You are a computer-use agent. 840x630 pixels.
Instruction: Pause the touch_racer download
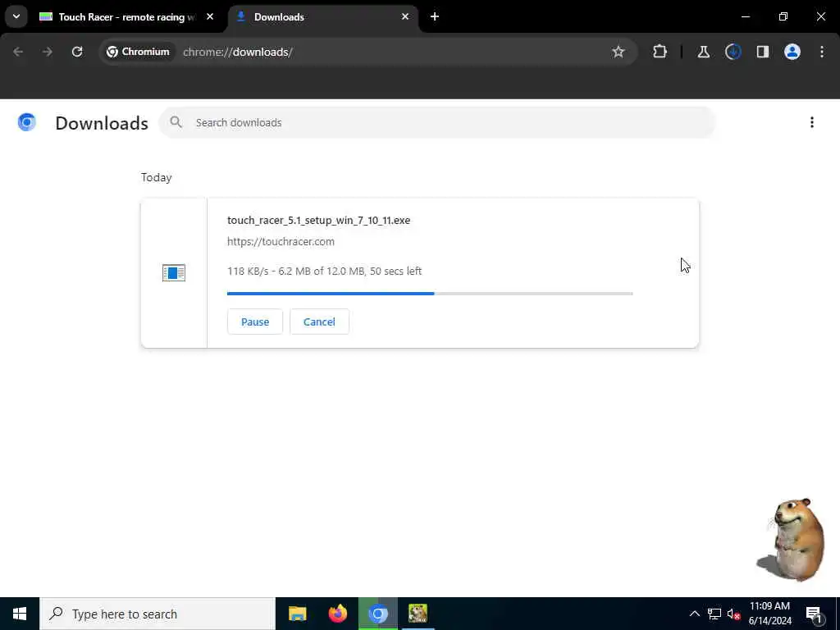255,322
